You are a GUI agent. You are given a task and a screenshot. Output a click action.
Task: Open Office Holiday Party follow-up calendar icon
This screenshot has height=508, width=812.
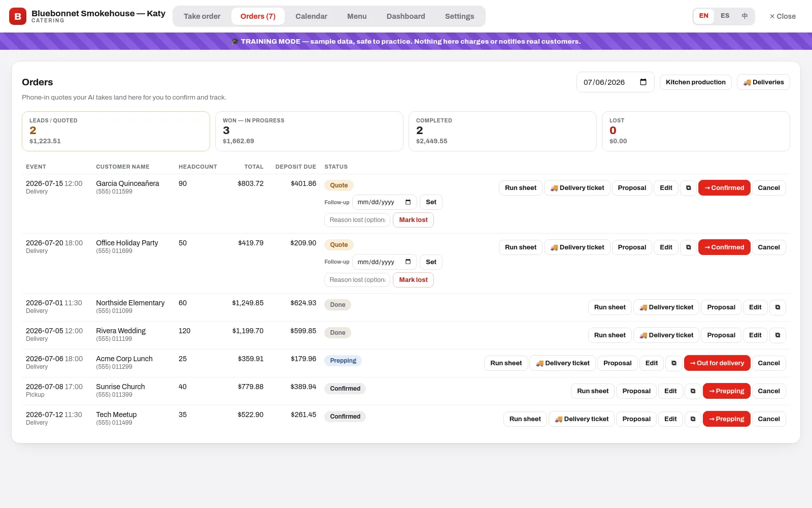click(408, 262)
